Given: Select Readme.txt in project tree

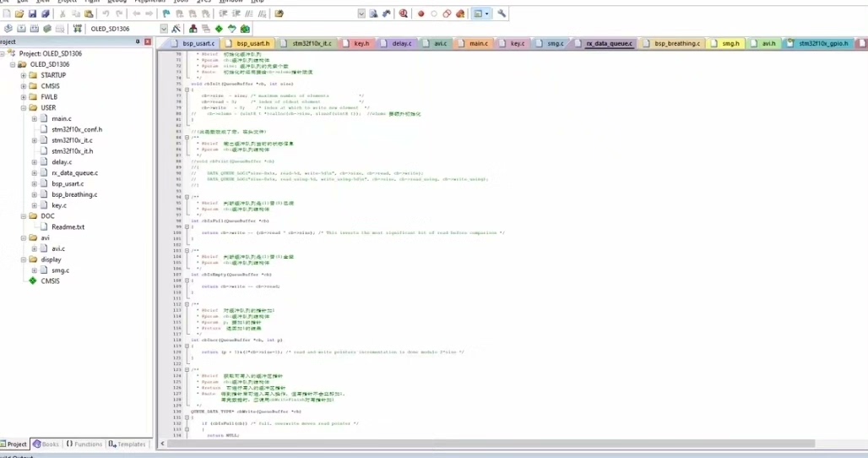Looking at the screenshot, I should coord(68,227).
